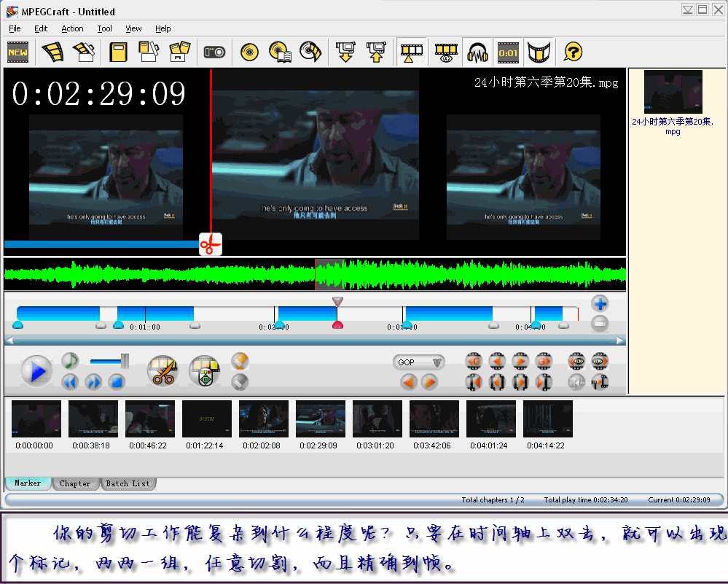Open the Action menu

coord(72,28)
